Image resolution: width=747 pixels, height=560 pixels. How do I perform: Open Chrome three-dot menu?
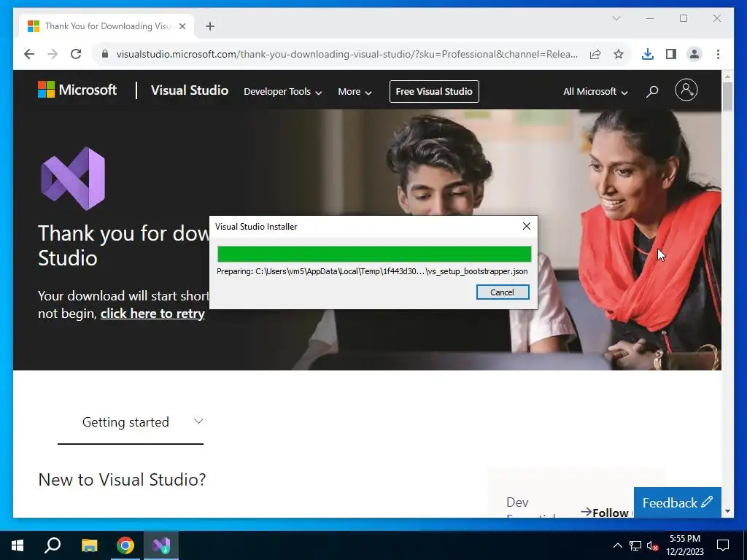click(x=718, y=54)
